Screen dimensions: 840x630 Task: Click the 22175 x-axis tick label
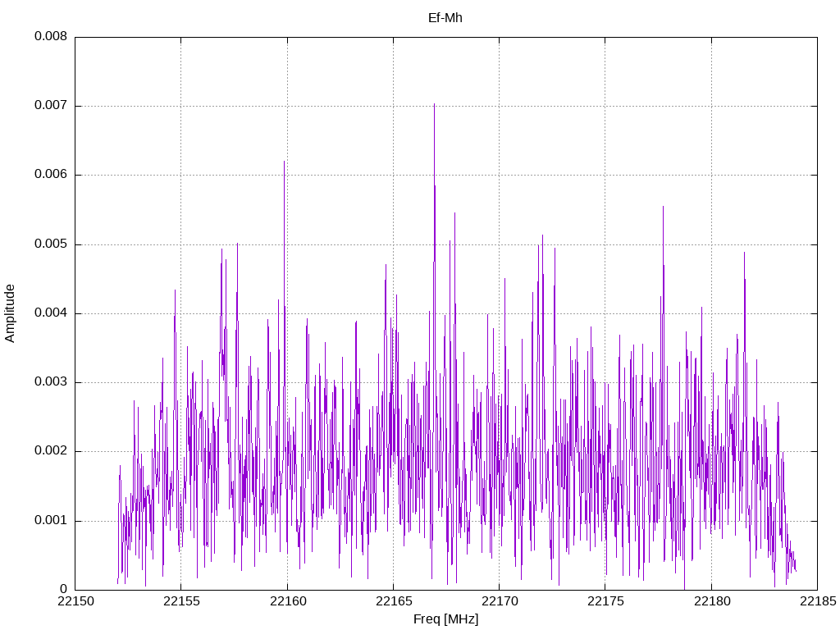pyautogui.click(x=605, y=601)
